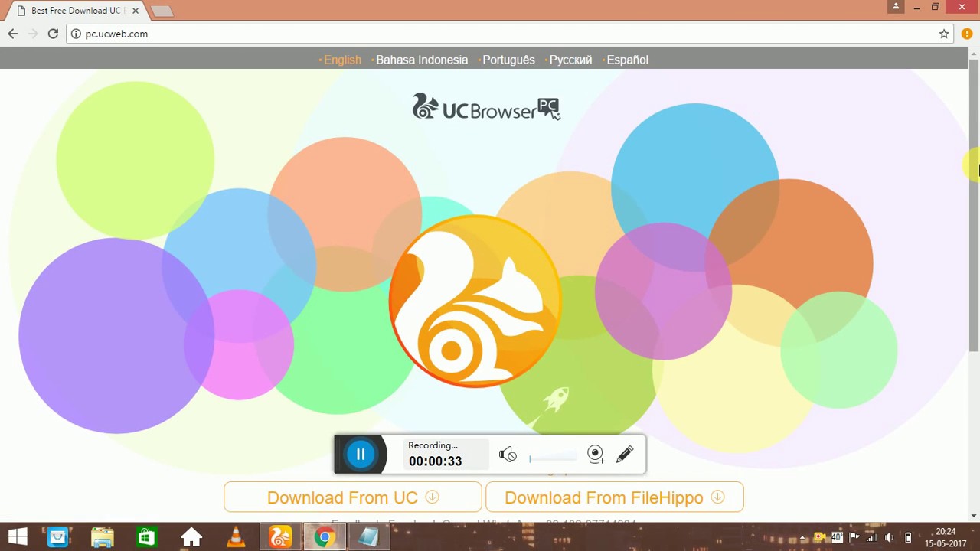Go back with browser back arrow

point(12,34)
